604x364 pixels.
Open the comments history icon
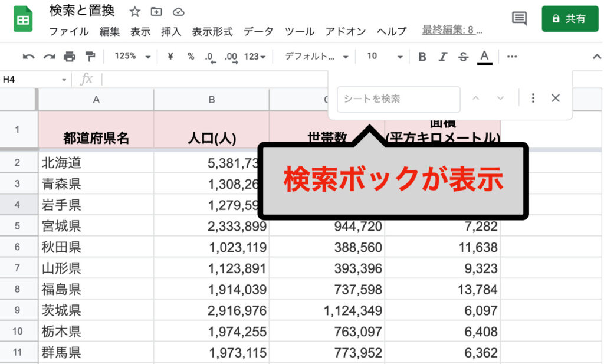click(x=519, y=18)
